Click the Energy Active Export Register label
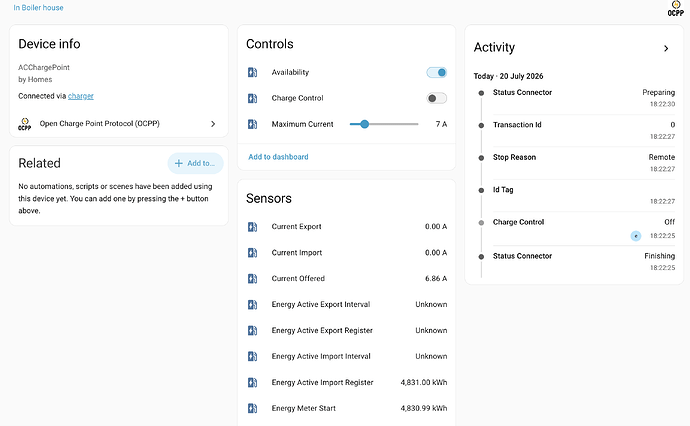Image resolution: width=690 pixels, height=426 pixels. coord(322,331)
